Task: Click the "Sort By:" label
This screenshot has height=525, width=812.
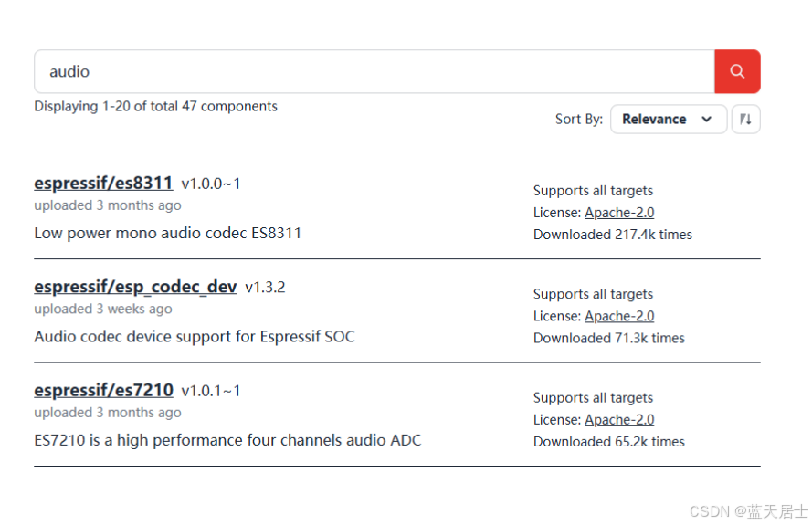Action: 579,119
